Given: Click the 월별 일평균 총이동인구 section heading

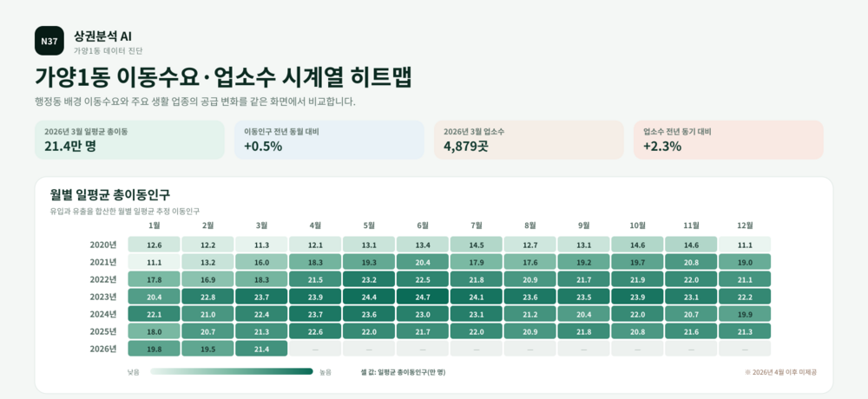Looking at the screenshot, I should (109, 195).
